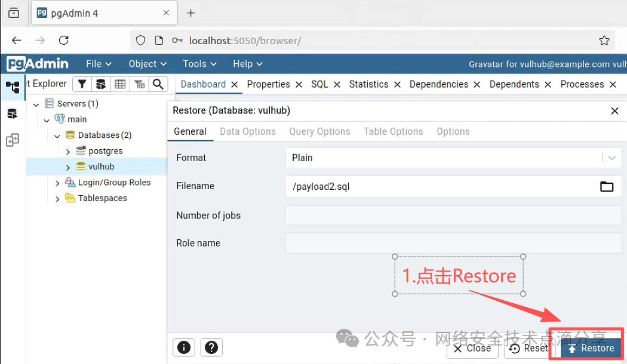
Task: Switch to the Data Options tab
Action: coord(248,131)
